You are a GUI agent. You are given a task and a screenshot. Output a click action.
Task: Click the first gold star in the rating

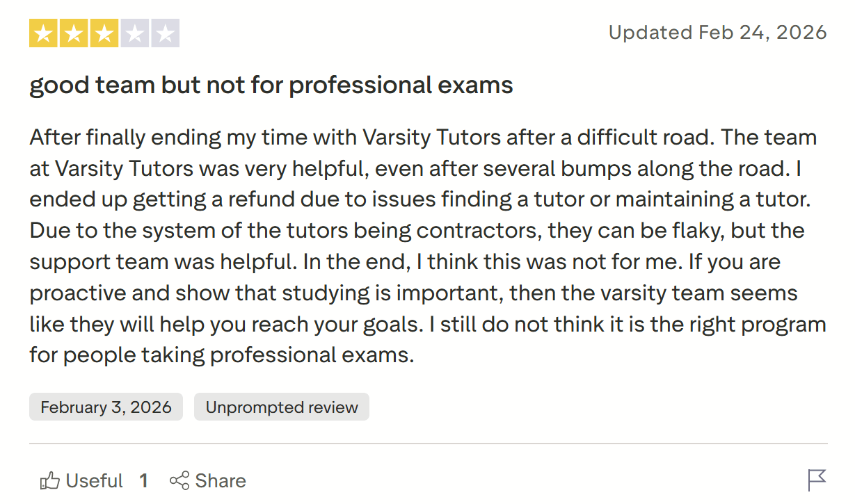tap(44, 32)
